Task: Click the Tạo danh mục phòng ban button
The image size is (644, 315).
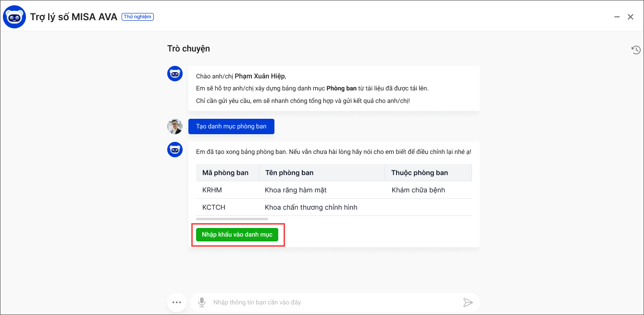Action: coord(231,126)
